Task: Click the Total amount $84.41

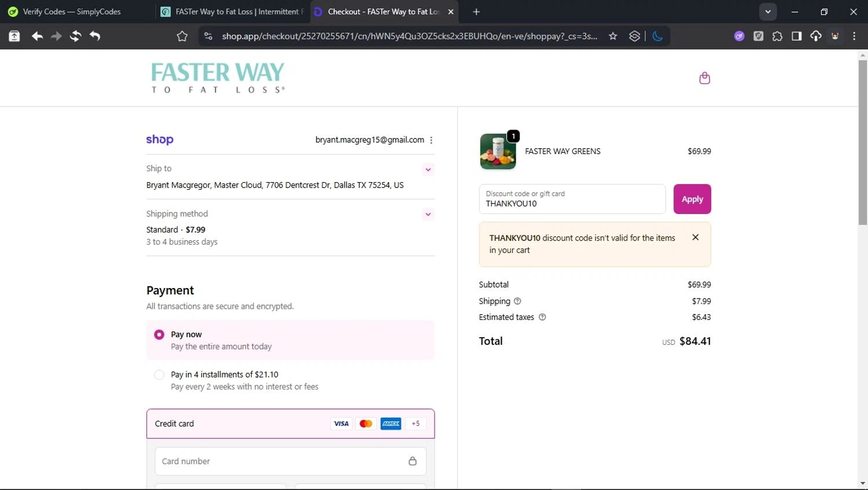Action: pos(695,341)
